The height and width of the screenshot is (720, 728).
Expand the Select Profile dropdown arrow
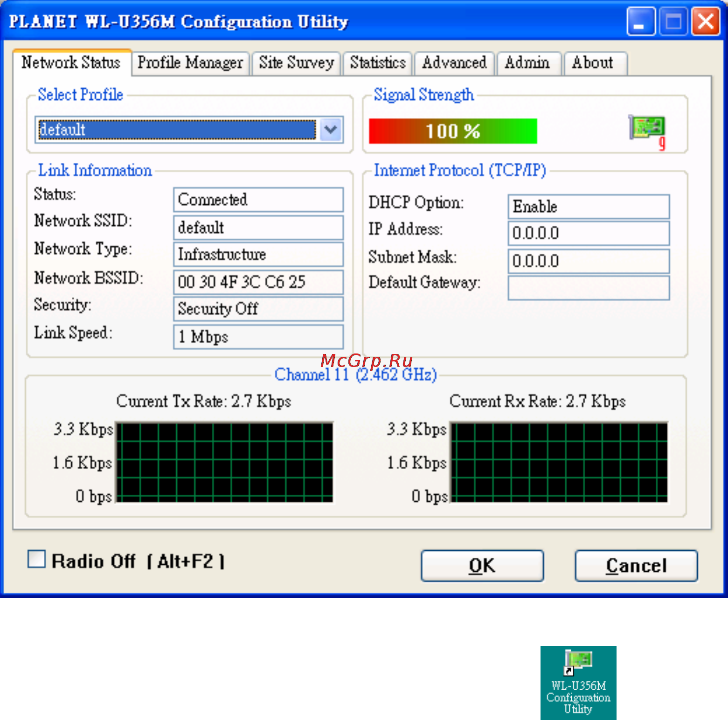click(x=331, y=130)
